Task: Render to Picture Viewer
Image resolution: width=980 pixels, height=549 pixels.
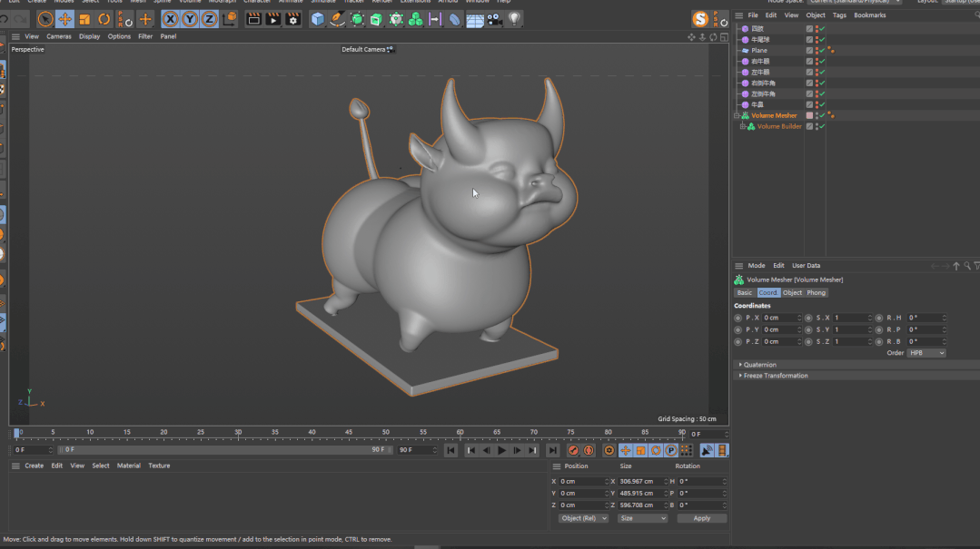Action: pos(273,19)
